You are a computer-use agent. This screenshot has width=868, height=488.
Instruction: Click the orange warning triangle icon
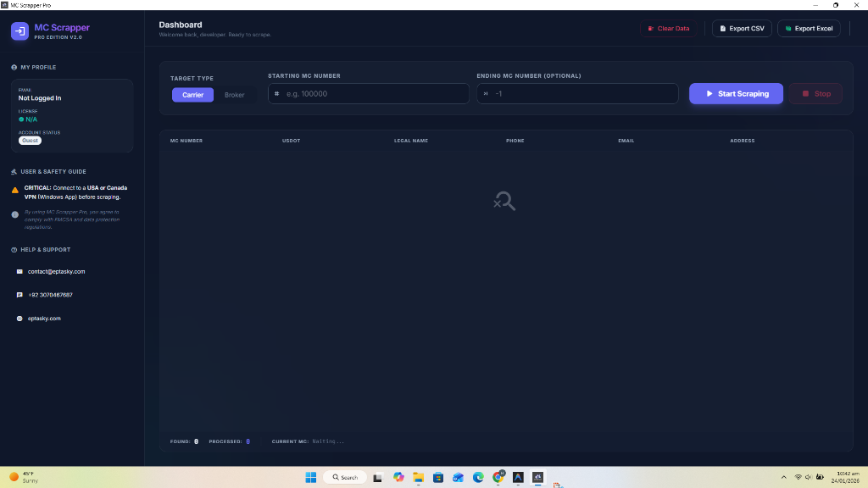click(15, 190)
